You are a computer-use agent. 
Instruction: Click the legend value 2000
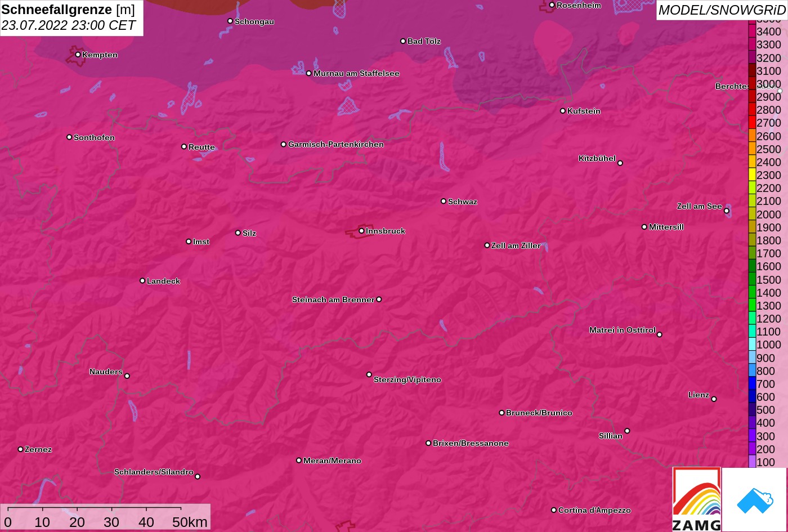[769, 214]
